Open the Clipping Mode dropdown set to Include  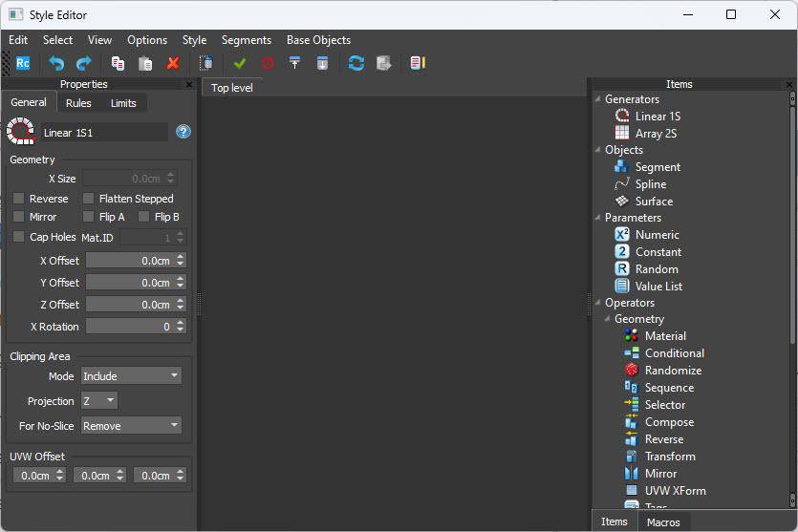[x=131, y=376]
